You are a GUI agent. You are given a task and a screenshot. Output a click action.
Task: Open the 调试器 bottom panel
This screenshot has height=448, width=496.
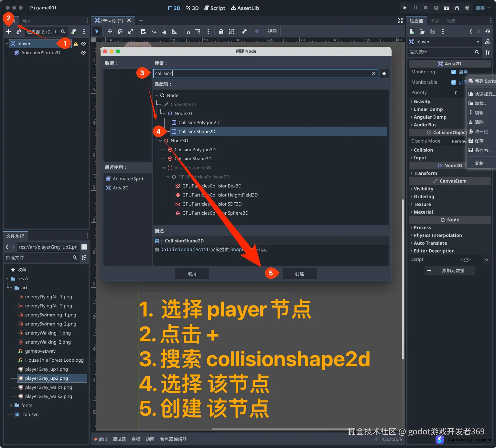point(119,439)
